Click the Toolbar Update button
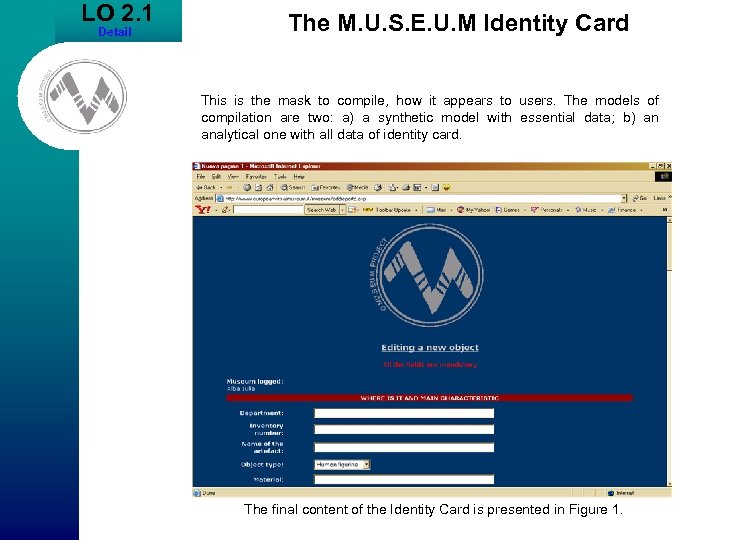 (387, 210)
